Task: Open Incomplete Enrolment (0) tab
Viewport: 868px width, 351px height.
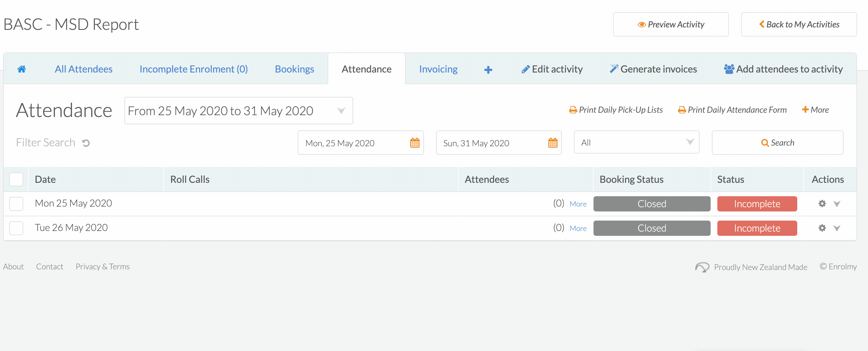Action: coord(193,69)
